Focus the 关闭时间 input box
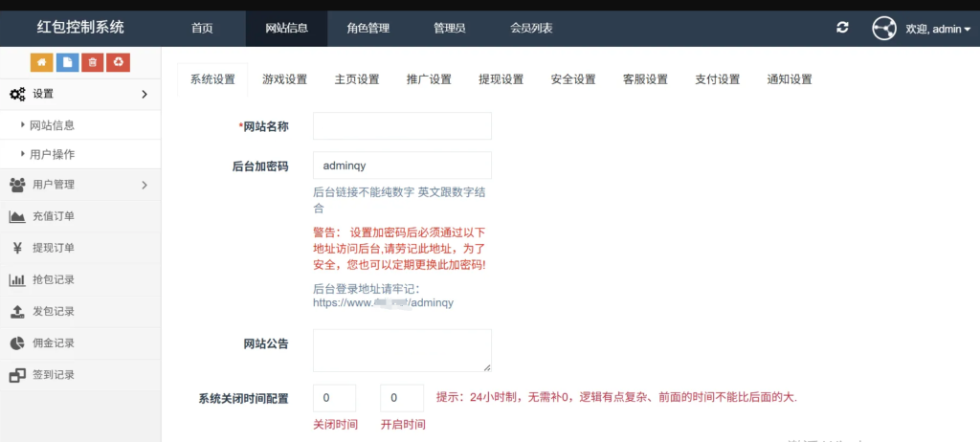The height and width of the screenshot is (442, 980). (334, 398)
